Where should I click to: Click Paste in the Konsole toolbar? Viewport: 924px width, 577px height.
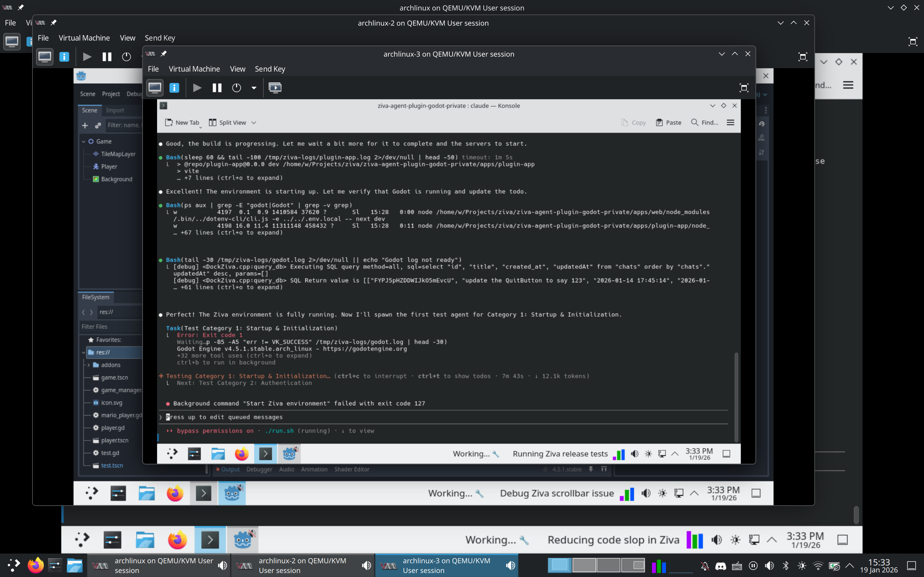click(x=668, y=122)
